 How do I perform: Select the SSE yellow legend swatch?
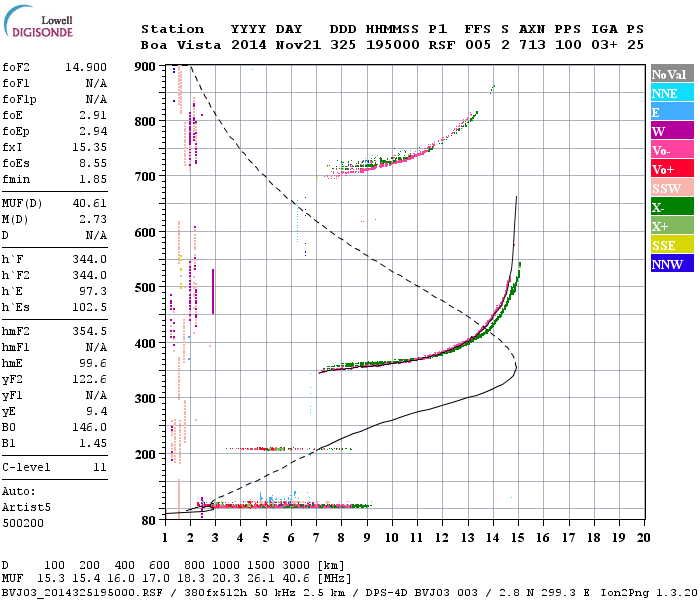click(672, 245)
